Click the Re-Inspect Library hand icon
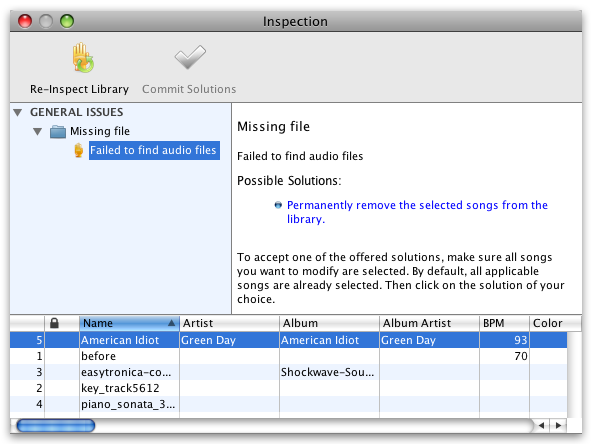Image resolution: width=592 pixels, height=444 pixels. pyautogui.click(x=83, y=58)
